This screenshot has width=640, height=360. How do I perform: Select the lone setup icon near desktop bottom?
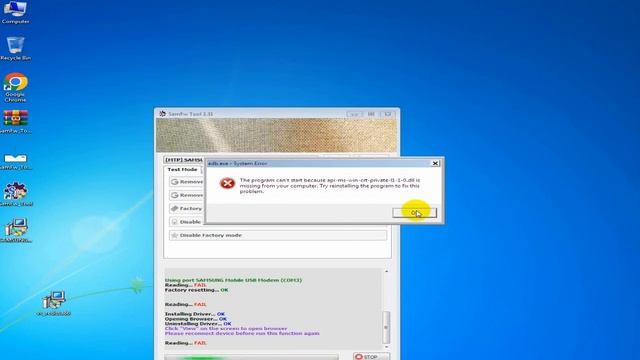click(x=53, y=303)
